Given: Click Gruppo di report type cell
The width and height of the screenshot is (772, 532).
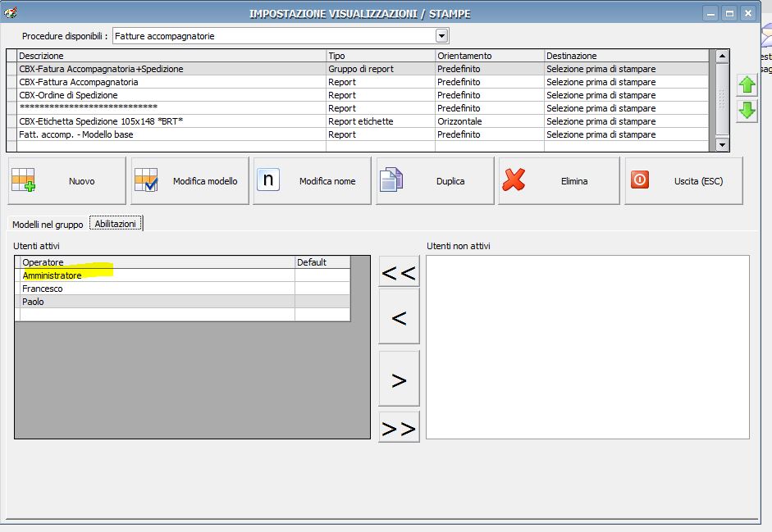Looking at the screenshot, I should (x=381, y=69).
